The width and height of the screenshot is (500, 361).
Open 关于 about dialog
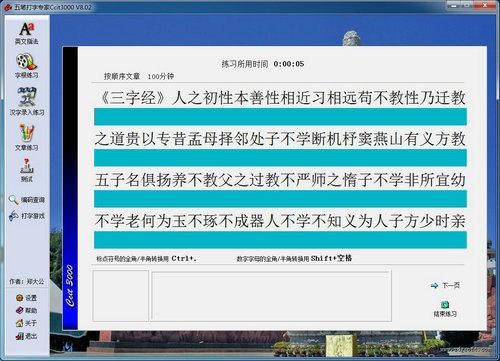[26, 323]
